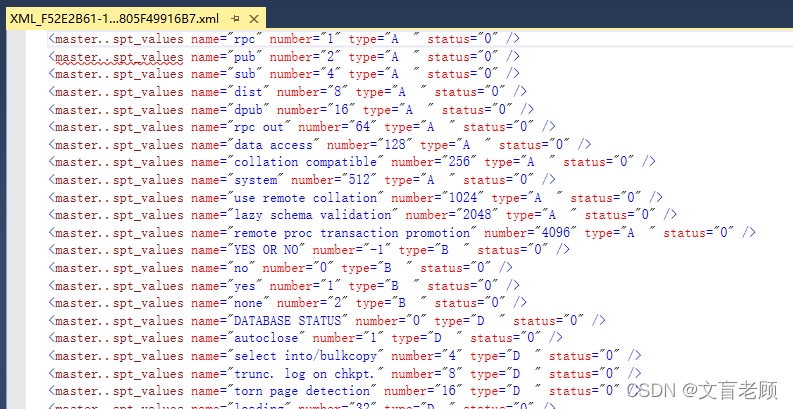The image size is (793, 409).
Task: Select the XML_F52E2B61-1...805F49916B7.xml tab
Action: point(136,19)
